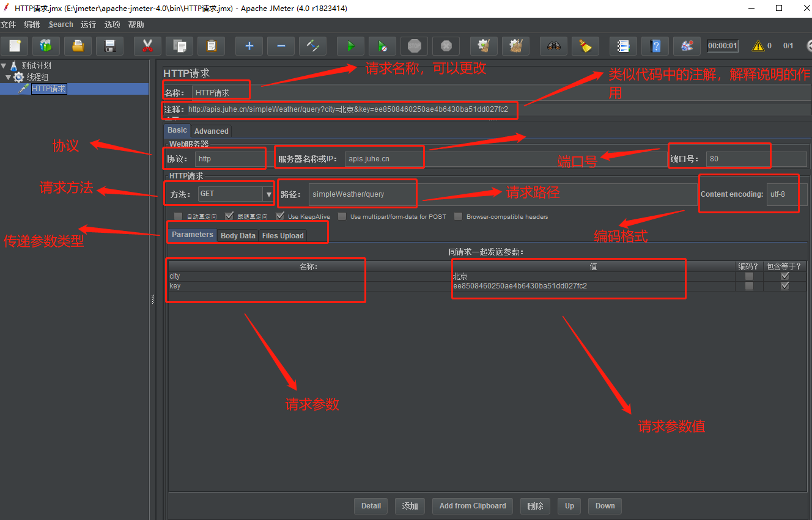812x520 pixels.
Task: Click the 端口号 field containing 80
Action: click(x=756, y=159)
